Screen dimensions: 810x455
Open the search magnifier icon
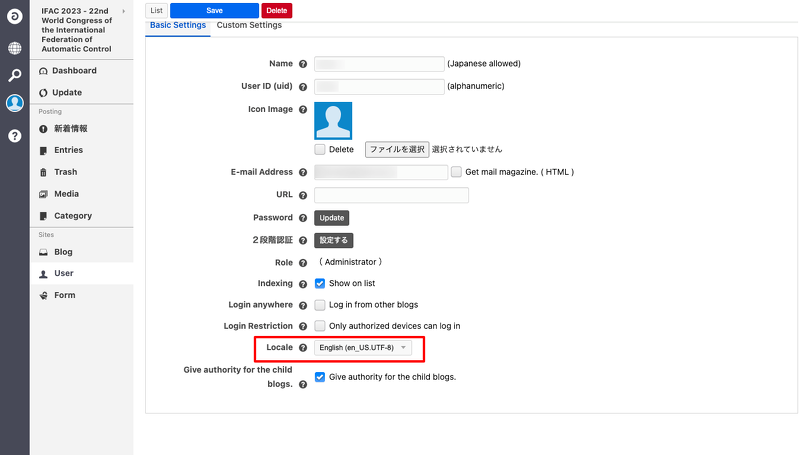[15, 75]
